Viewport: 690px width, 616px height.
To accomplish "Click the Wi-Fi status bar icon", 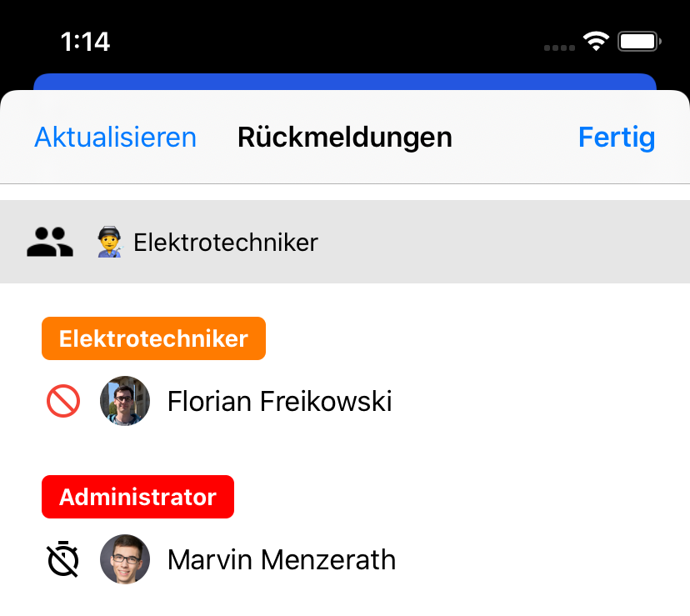I will pyautogui.click(x=596, y=42).
